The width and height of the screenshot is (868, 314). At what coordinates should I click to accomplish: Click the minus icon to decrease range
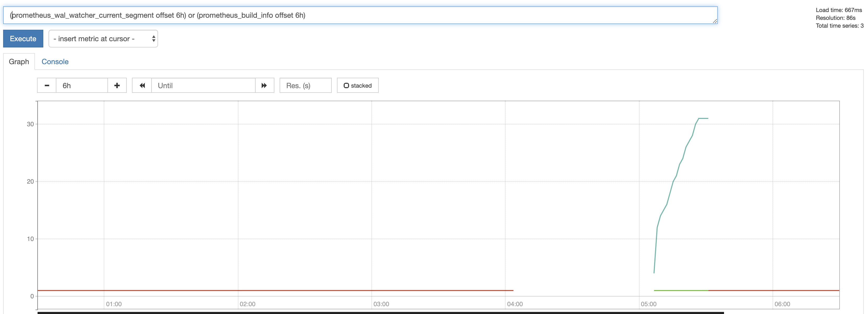click(x=47, y=86)
